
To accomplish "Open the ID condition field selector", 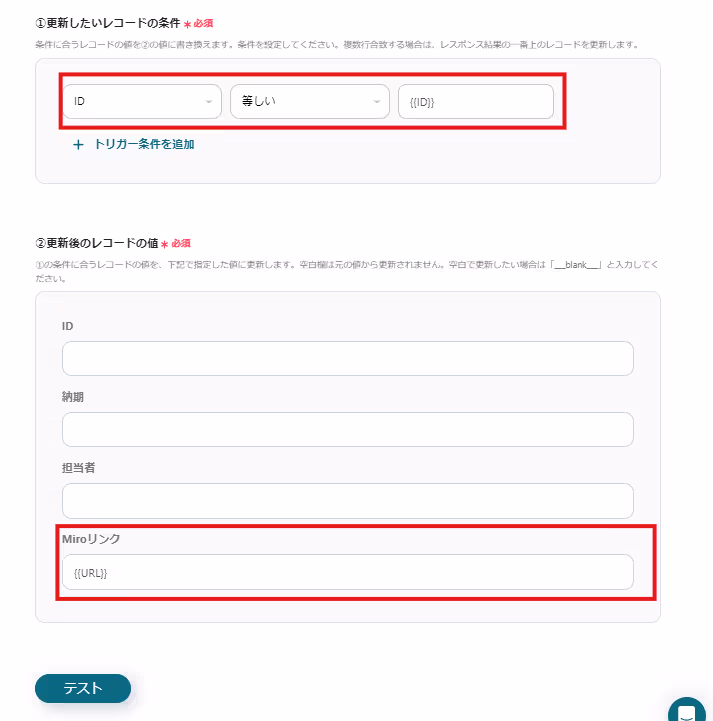I will tap(142, 102).
